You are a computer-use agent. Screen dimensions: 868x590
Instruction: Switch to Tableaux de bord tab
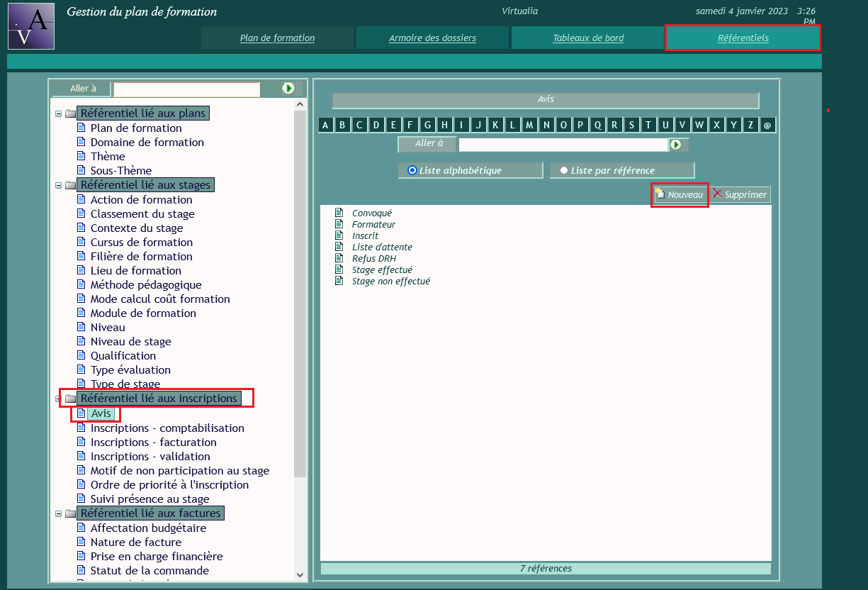[588, 38]
